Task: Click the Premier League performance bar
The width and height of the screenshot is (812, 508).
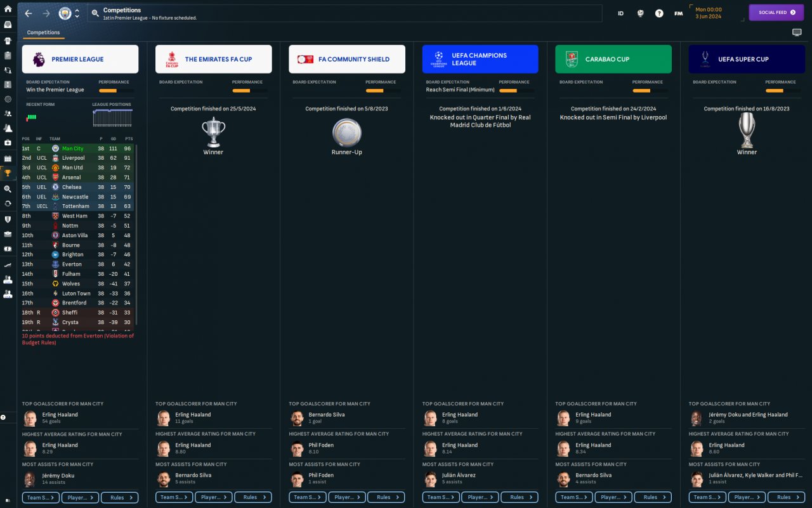Action: pos(116,90)
